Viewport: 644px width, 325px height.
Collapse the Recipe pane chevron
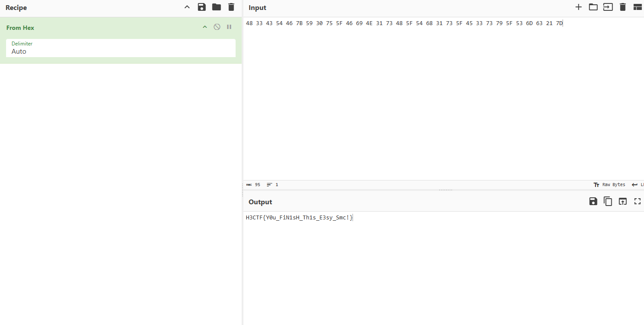coord(187,7)
